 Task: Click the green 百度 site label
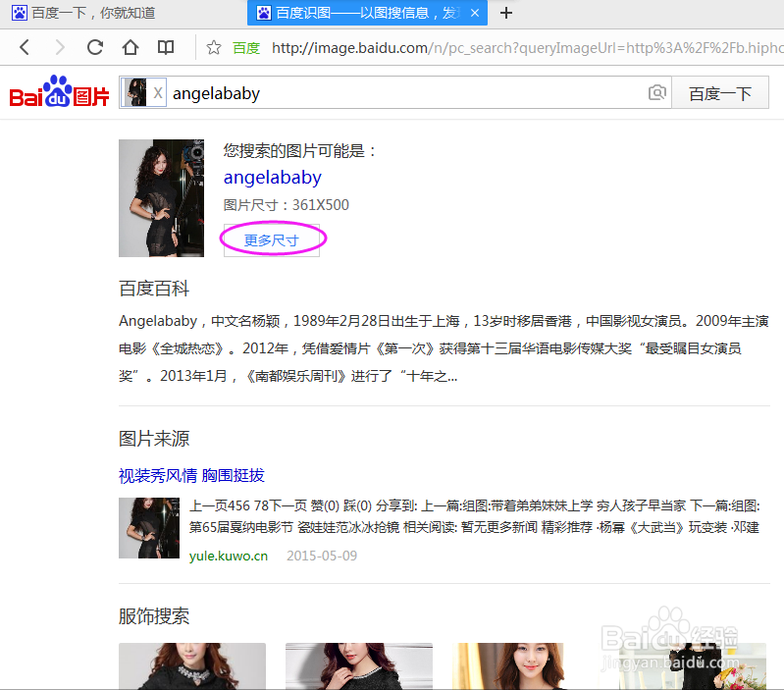click(x=246, y=48)
